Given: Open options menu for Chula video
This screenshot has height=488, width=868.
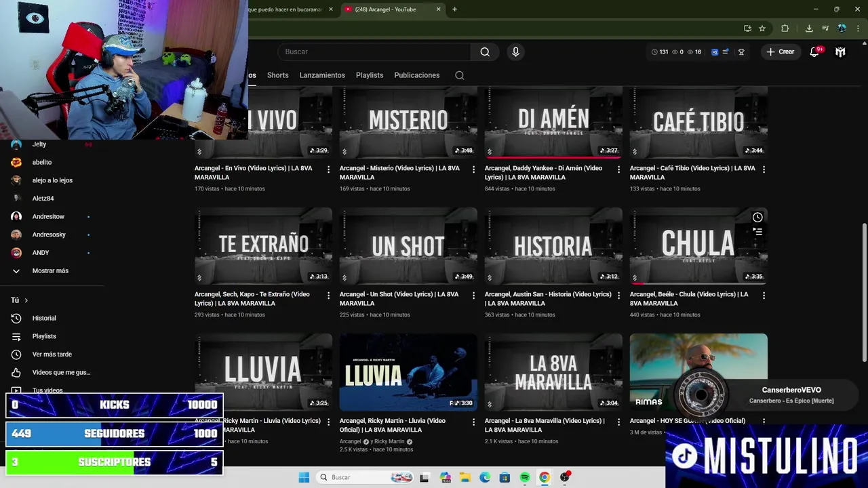Looking at the screenshot, I should click(764, 295).
